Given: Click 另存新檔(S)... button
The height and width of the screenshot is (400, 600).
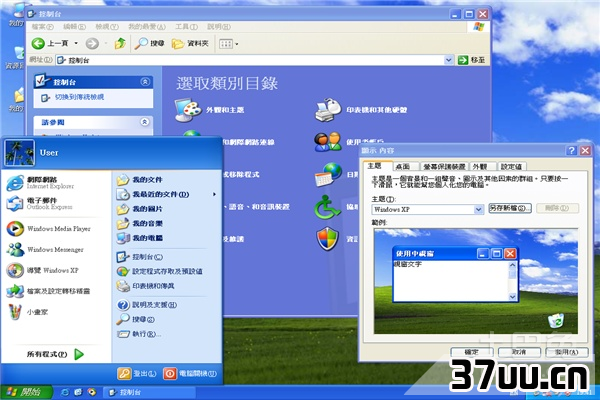Looking at the screenshot, I should click(510, 208).
